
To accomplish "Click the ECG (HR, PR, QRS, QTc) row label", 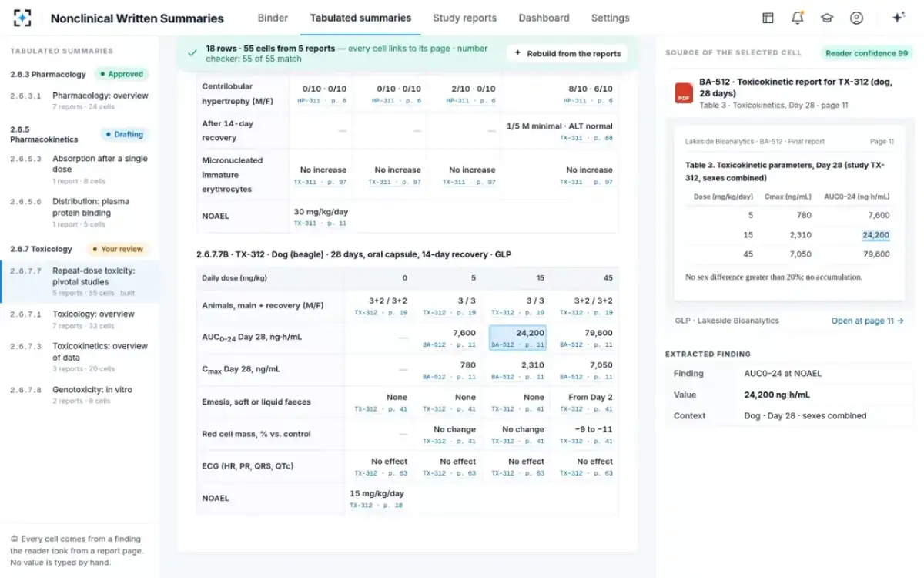I will (247, 466).
